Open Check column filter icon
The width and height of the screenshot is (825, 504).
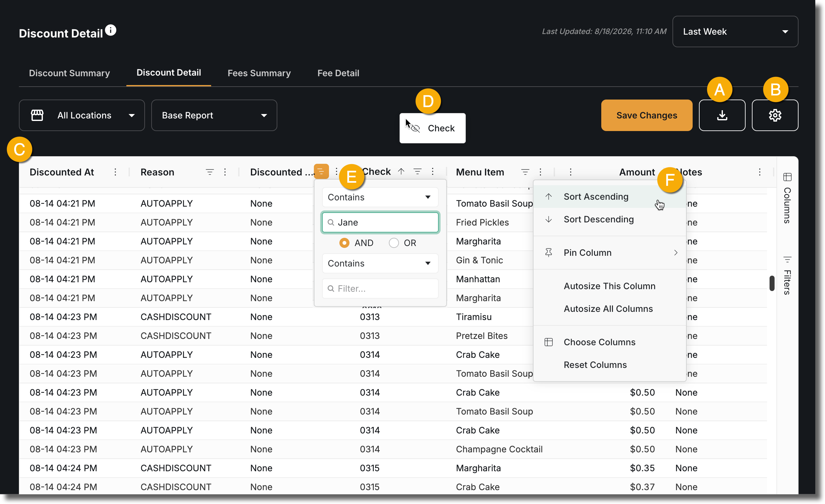(x=417, y=171)
